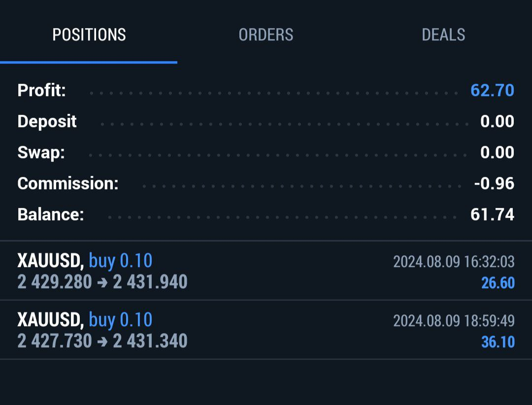
Task: Click the Commission value -0.96
Action: (x=494, y=184)
